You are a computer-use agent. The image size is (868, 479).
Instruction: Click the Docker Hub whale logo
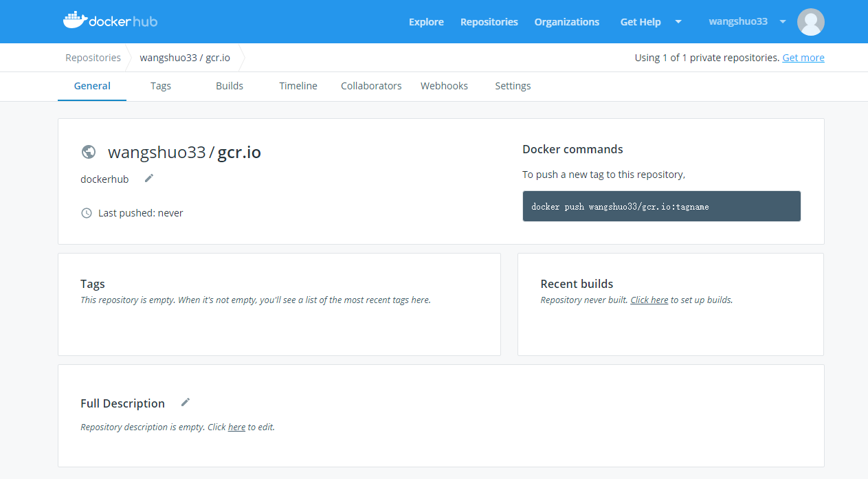(x=110, y=21)
